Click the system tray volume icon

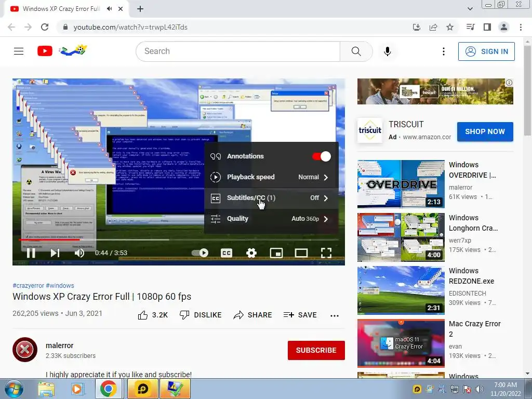pyautogui.click(x=479, y=389)
